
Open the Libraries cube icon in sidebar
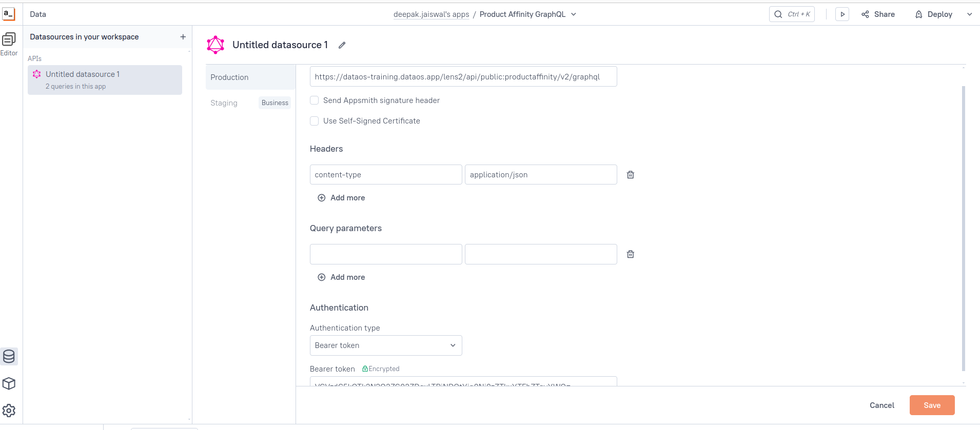(x=9, y=383)
